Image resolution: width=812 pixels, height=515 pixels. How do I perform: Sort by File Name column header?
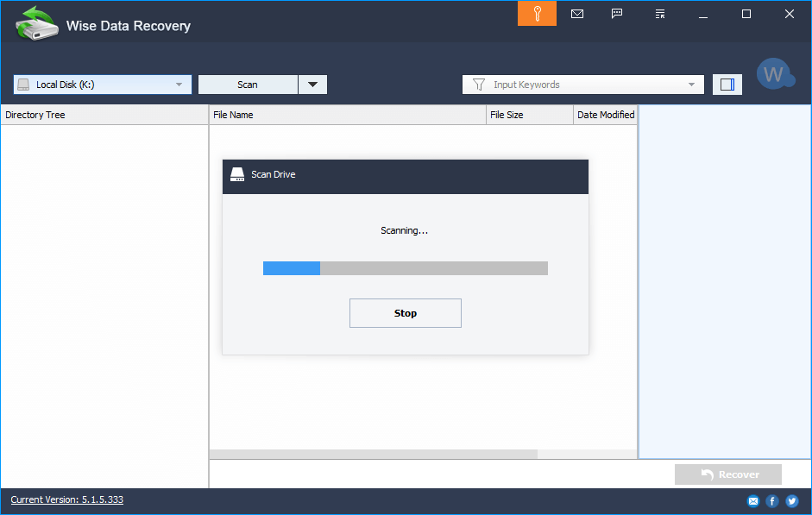point(348,115)
